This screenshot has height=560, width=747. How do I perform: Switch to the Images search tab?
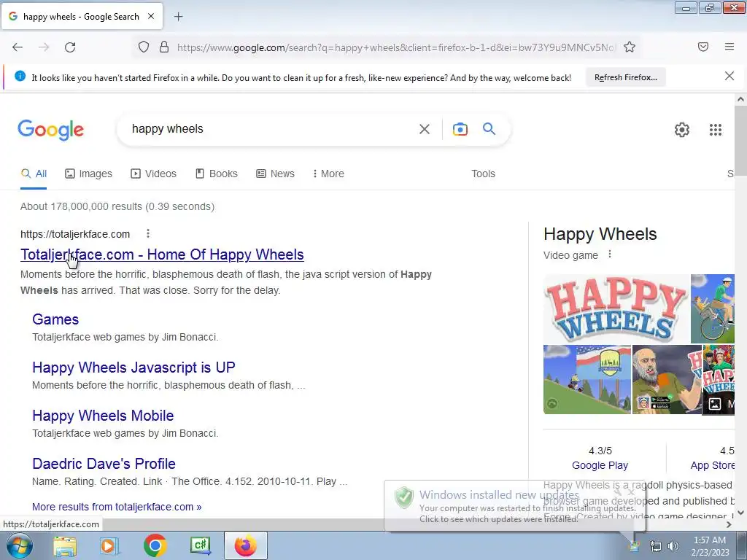click(x=88, y=174)
